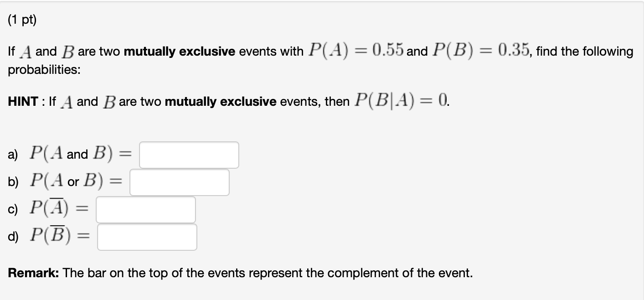Activate the P(B-bar) answer field

147,237
